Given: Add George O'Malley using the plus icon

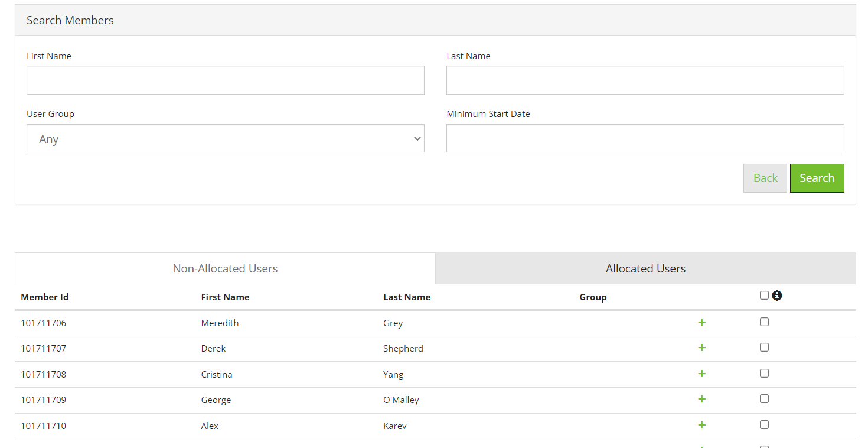Looking at the screenshot, I should [701, 399].
